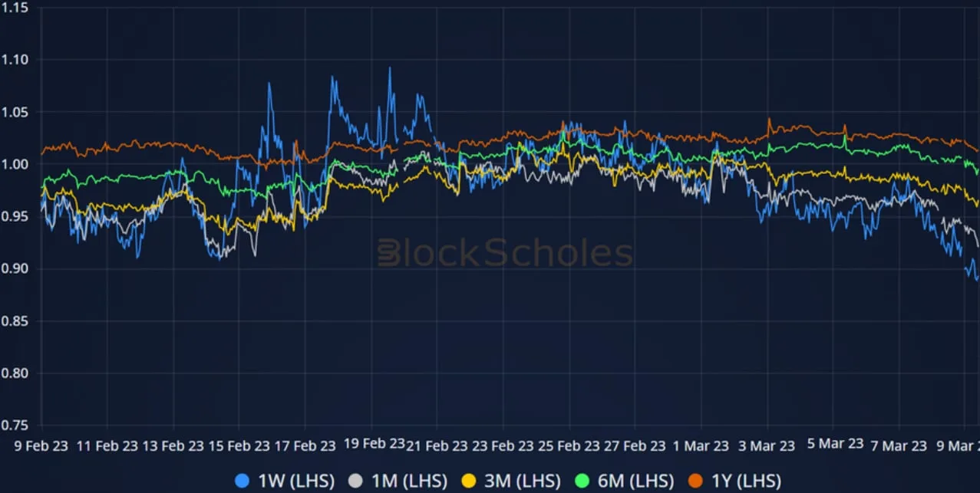Click the 5 Mar 23 date label
Viewport: 980px width, 493px height.
[835, 444]
